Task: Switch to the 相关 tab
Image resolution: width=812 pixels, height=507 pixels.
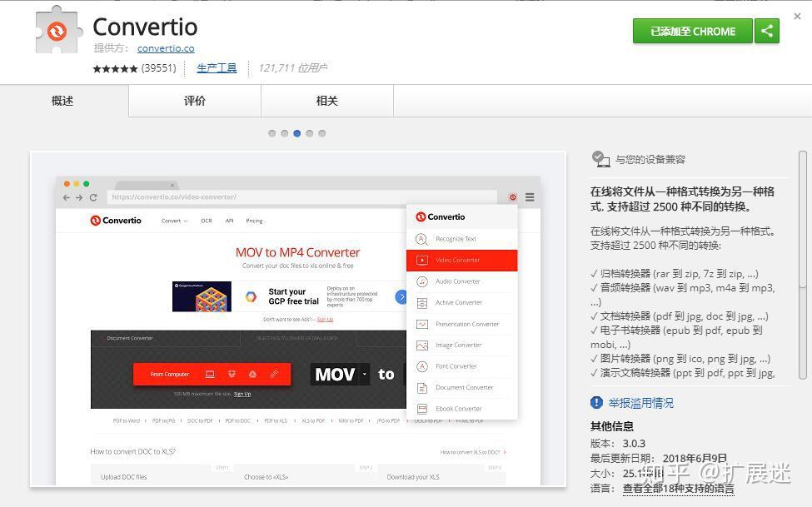Action: [x=327, y=101]
